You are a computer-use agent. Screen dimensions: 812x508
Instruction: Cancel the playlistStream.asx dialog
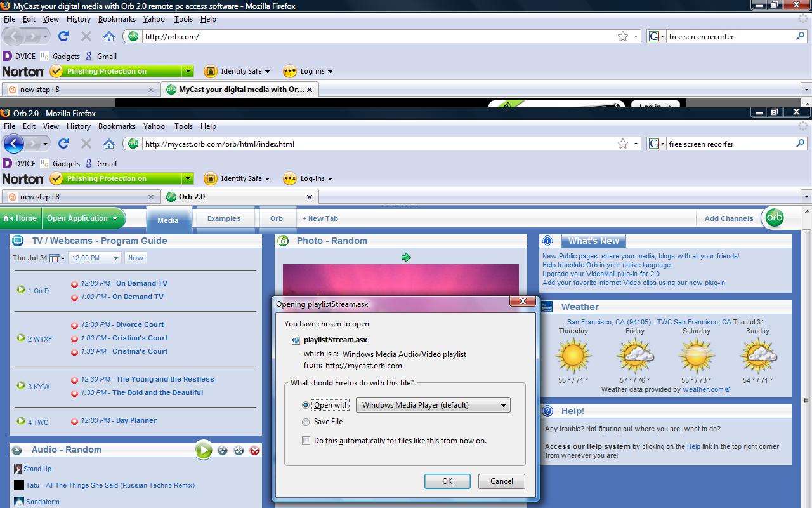tap(502, 481)
